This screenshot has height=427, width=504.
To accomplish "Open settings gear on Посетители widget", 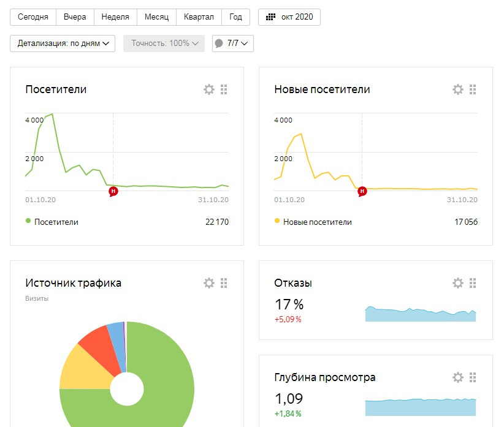I will click(x=209, y=89).
